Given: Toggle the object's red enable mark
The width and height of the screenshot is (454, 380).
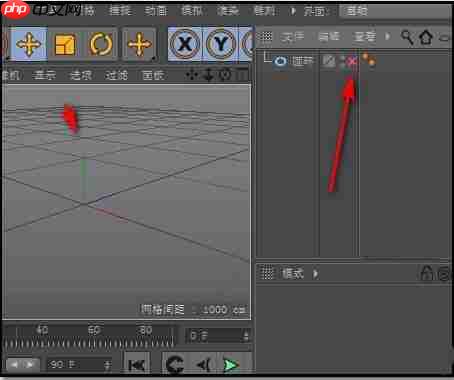Looking at the screenshot, I should pyautogui.click(x=352, y=61).
